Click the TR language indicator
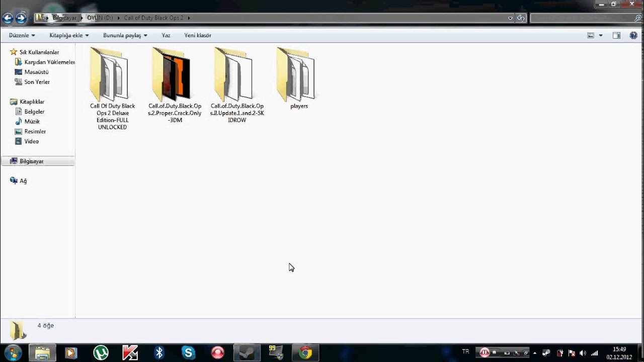Viewport: 644px width, 362px height. coord(465,352)
